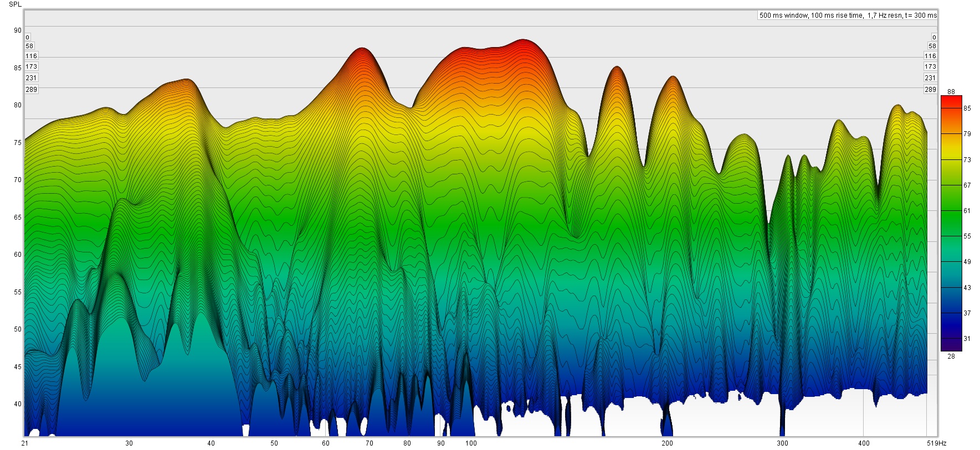Screen dimensions: 980x450
Task: Click the 173 ms time slice label on the left
Action: tap(31, 66)
